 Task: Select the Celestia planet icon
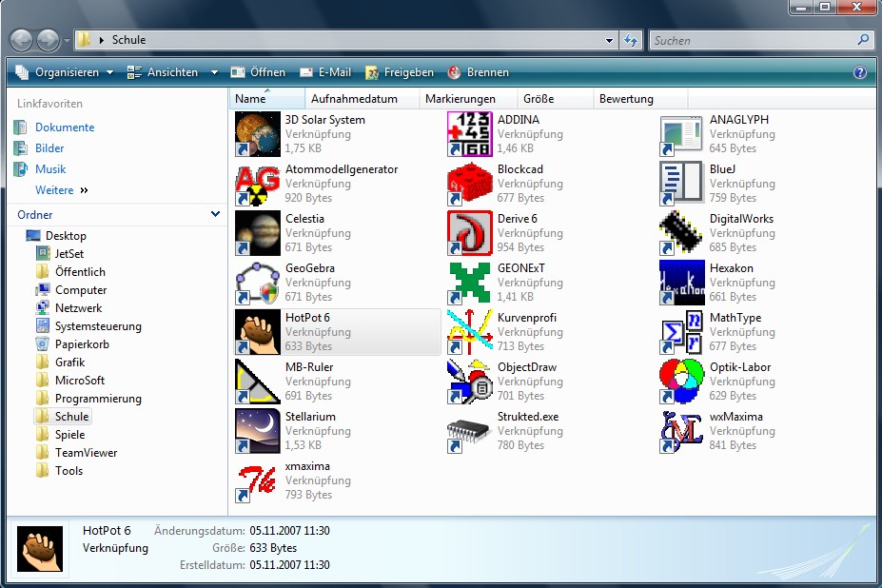coord(258,233)
